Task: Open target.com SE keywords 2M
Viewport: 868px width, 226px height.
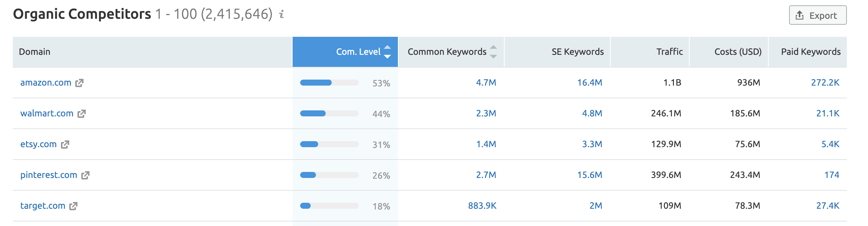Action: (596, 206)
